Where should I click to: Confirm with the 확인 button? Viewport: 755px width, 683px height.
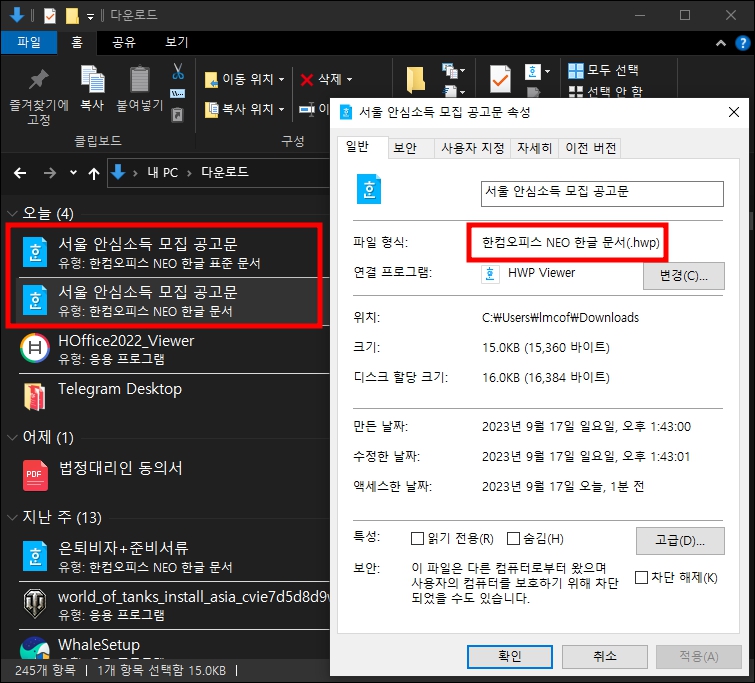coord(509,657)
